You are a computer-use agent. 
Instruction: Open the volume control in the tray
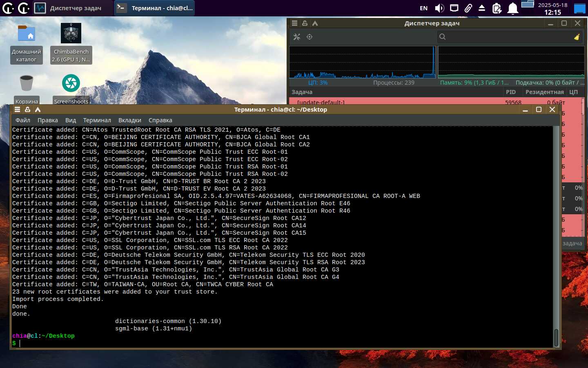click(x=439, y=8)
